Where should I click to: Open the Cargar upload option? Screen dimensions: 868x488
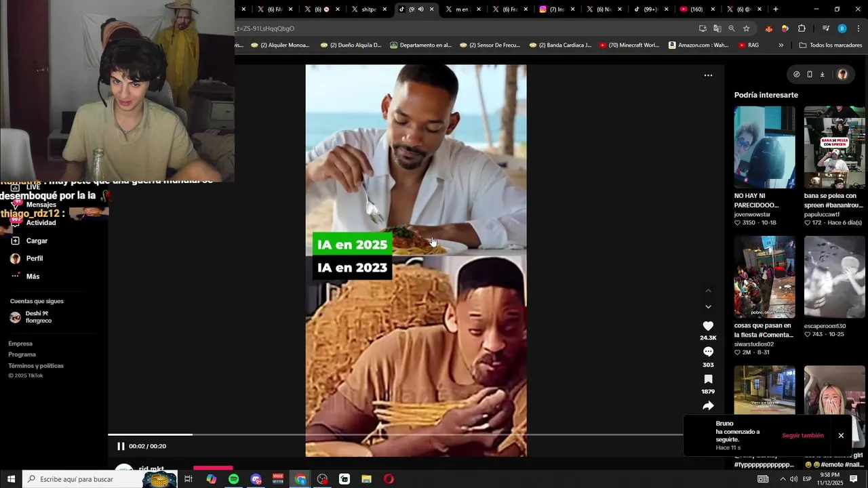point(28,241)
